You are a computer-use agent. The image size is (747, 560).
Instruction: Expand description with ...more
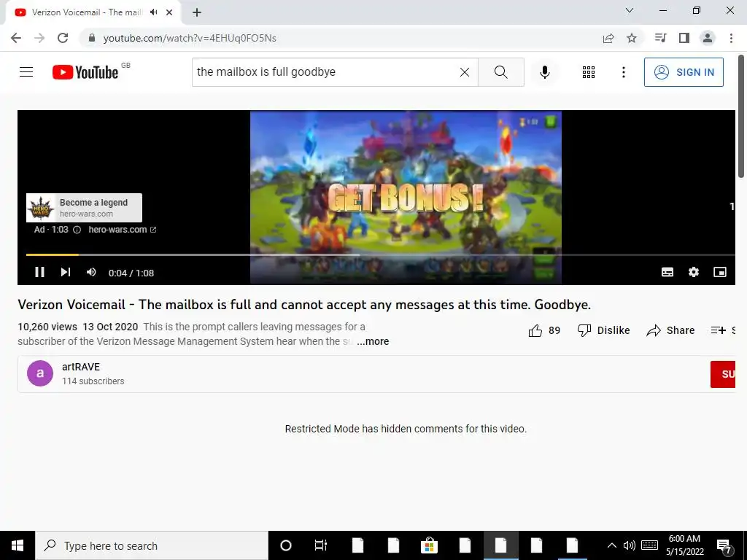[x=373, y=341]
